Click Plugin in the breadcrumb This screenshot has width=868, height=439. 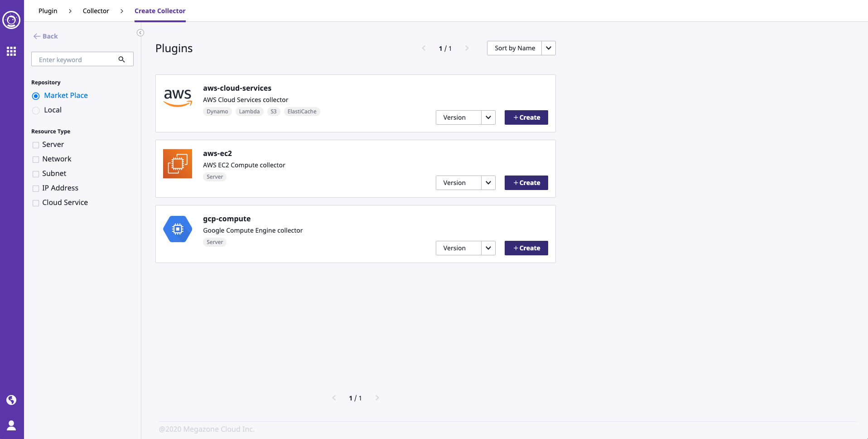pyautogui.click(x=48, y=11)
